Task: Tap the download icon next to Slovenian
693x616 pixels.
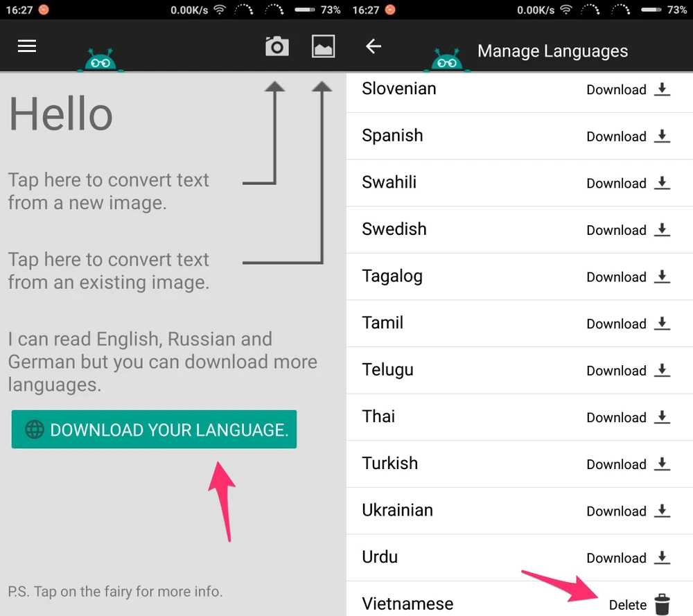Action: pyautogui.click(x=663, y=89)
